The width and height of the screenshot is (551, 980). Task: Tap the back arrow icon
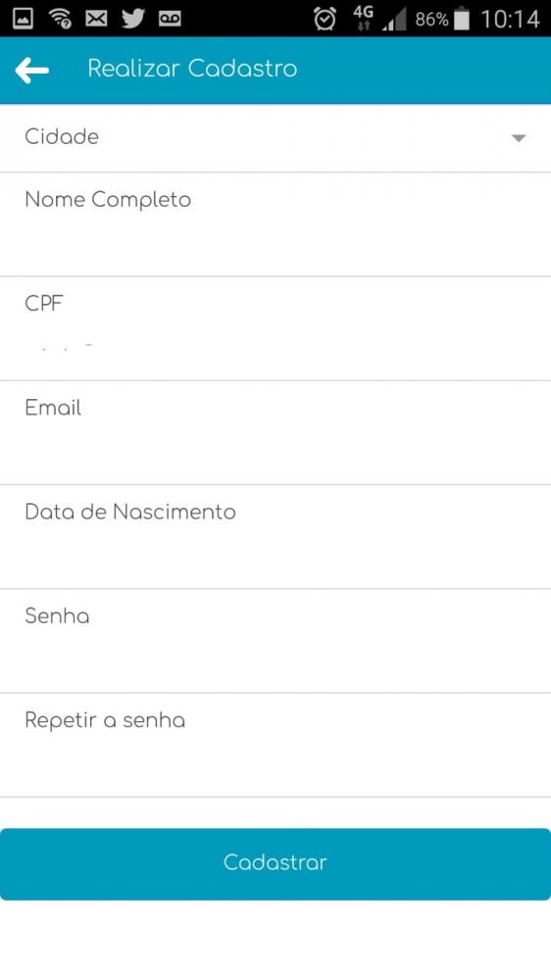(x=32, y=70)
